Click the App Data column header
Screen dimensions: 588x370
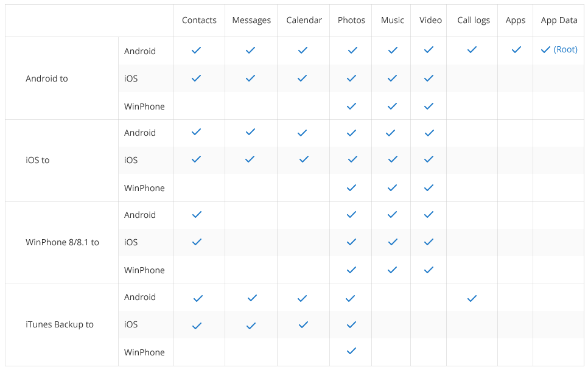(559, 20)
